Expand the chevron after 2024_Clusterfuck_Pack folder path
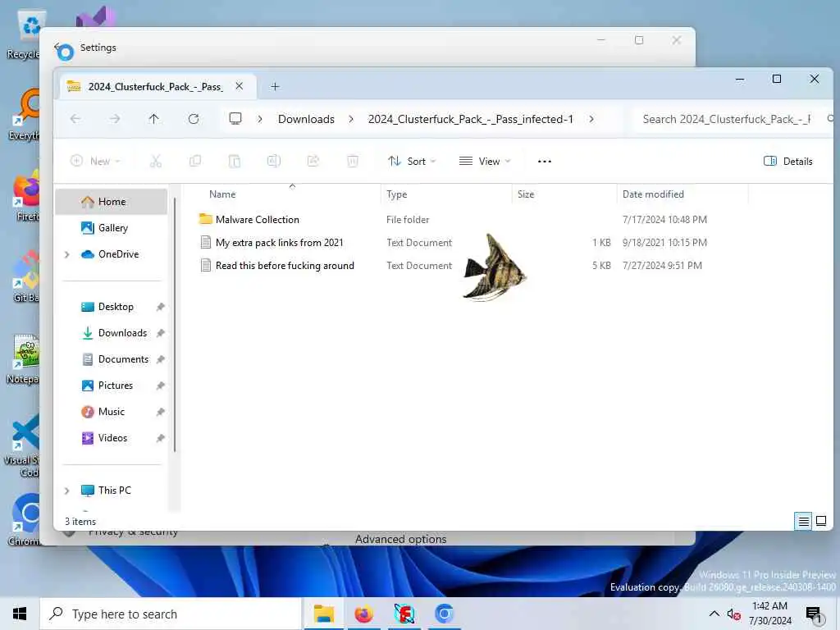 591,119
